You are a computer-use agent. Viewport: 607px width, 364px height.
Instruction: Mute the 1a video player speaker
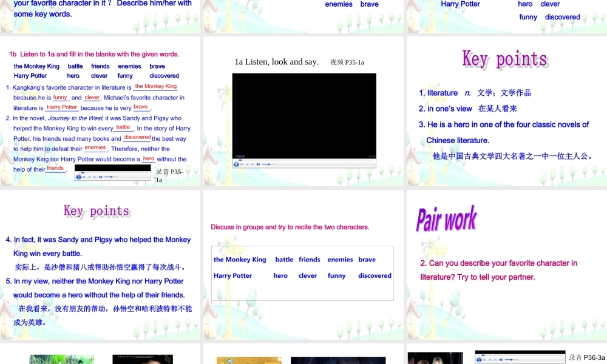[258, 164]
